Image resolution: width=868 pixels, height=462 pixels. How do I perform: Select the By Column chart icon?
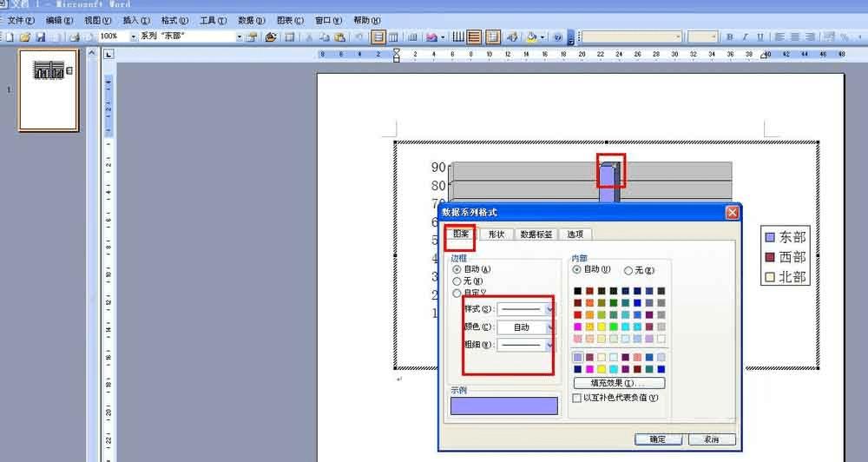(393, 37)
